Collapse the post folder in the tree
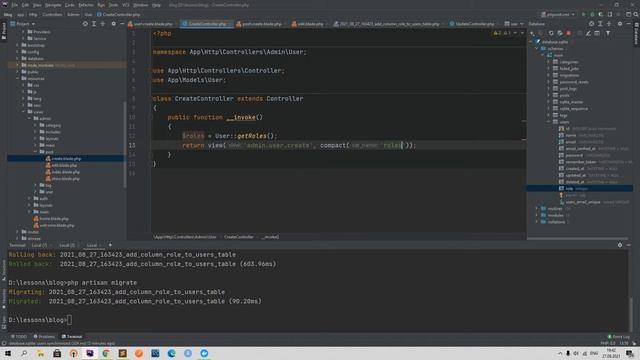 [x=36, y=152]
